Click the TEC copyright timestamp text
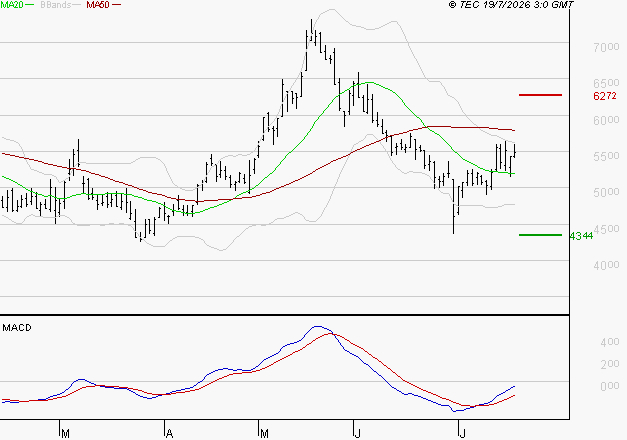627x440 pixels. point(511,5)
